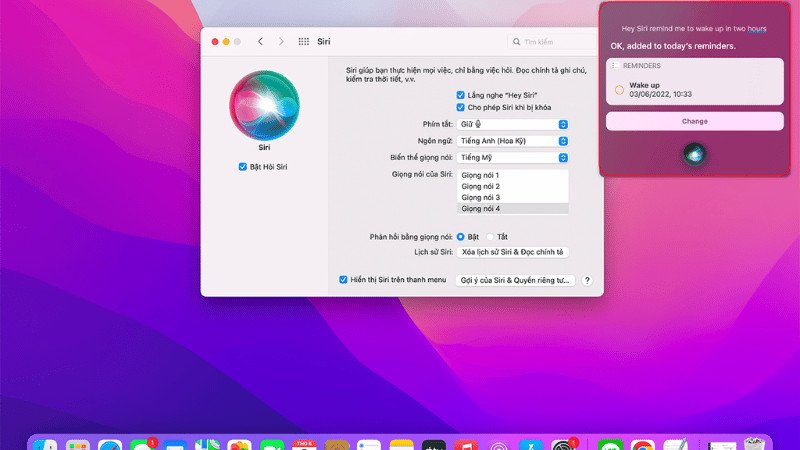The height and width of the screenshot is (450, 800).
Task: Select Giọng nói 3 in voice list
Action: pos(512,197)
